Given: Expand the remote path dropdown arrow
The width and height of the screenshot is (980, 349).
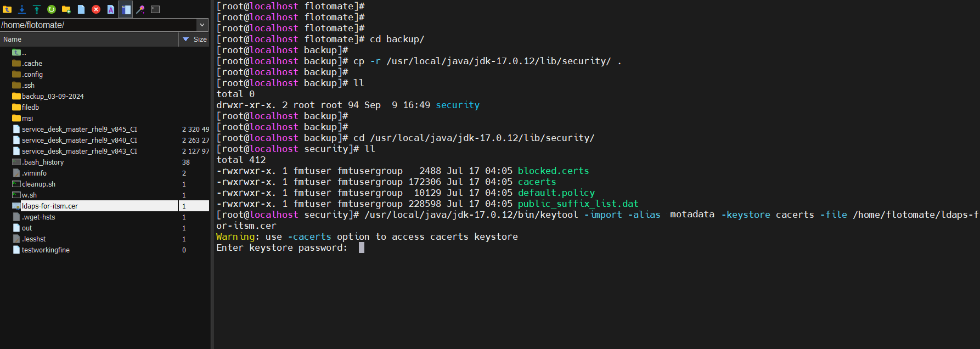Looking at the screenshot, I should pyautogui.click(x=202, y=25).
